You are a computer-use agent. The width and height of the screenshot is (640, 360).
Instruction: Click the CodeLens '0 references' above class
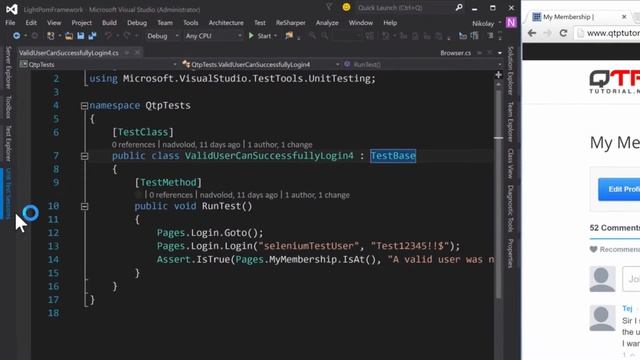(x=133, y=144)
